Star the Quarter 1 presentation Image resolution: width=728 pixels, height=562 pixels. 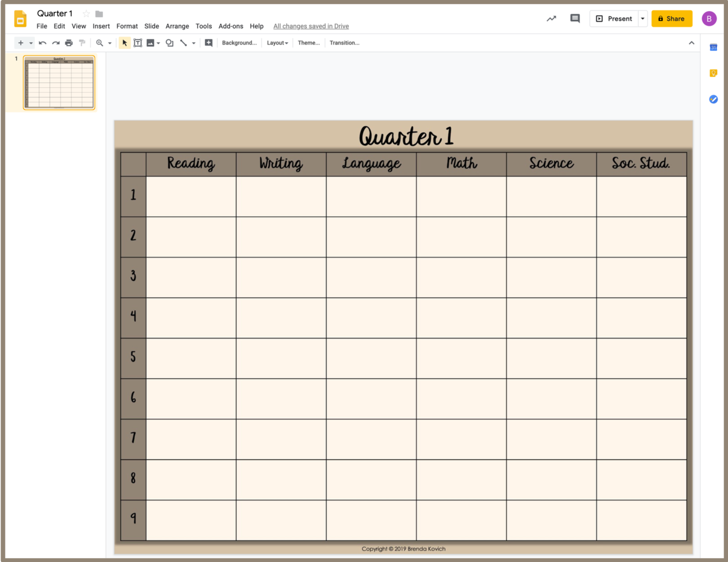click(x=86, y=14)
